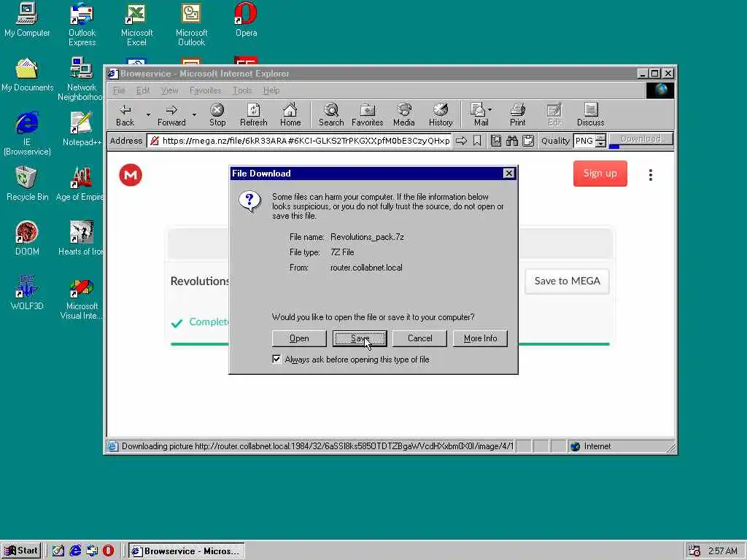Select the My Documents desktop folder
The image size is (747, 560).
(x=27, y=75)
